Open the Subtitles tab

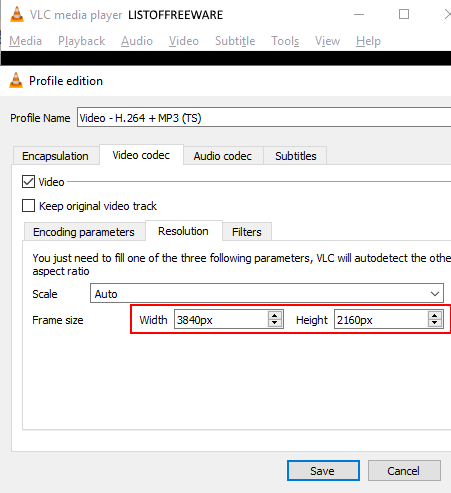pos(296,156)
